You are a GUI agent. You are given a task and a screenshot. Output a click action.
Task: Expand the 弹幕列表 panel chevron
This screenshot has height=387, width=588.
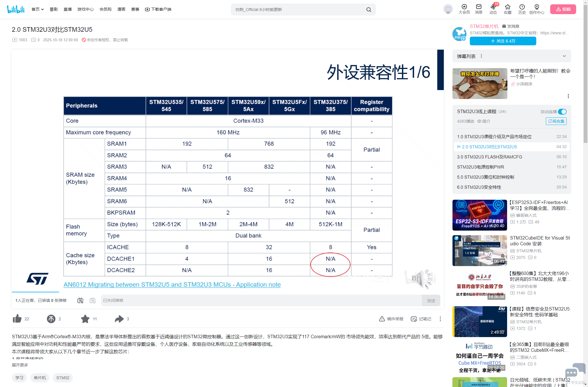564,56
